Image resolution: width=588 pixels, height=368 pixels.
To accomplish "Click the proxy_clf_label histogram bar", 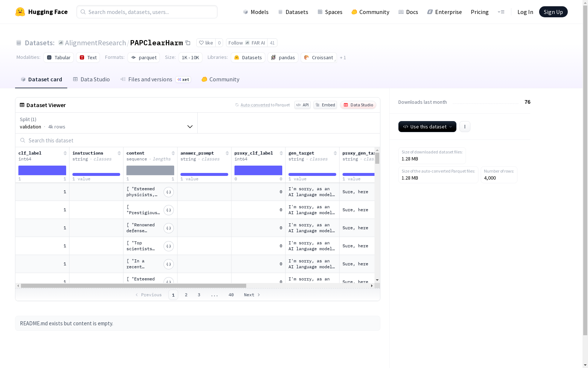I will (258, 170).
